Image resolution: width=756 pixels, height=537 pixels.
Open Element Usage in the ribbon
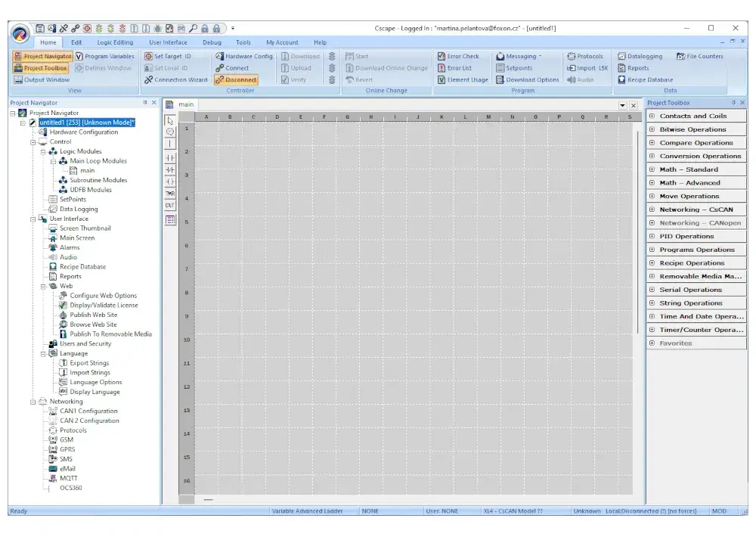[x=463, y=79]
